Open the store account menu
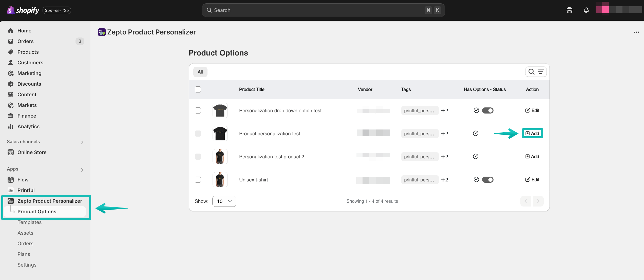The height and width of the screenshot is (280, 644). click(x=619, y=10)
